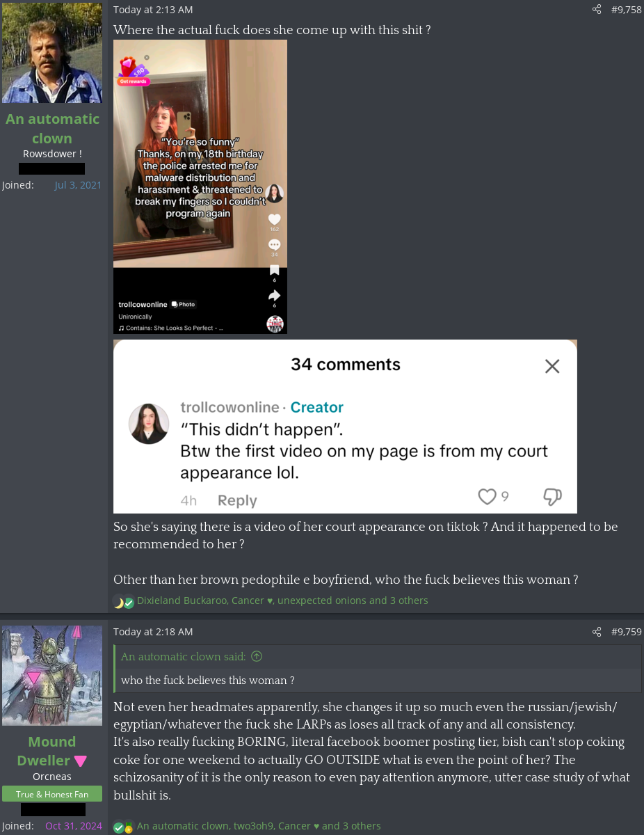
Task: Click bookmark icon in TikTok screenshot
Action: (x=274, y=270)
